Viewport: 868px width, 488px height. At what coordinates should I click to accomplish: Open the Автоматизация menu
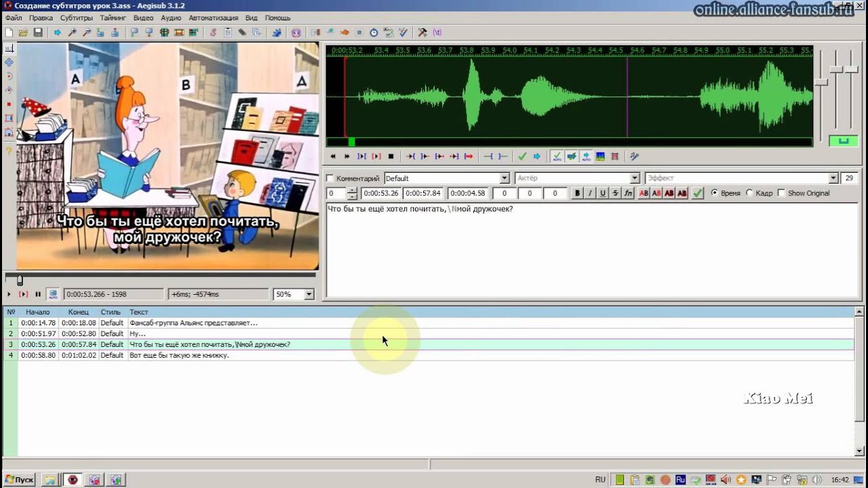(x=214, y=18)
